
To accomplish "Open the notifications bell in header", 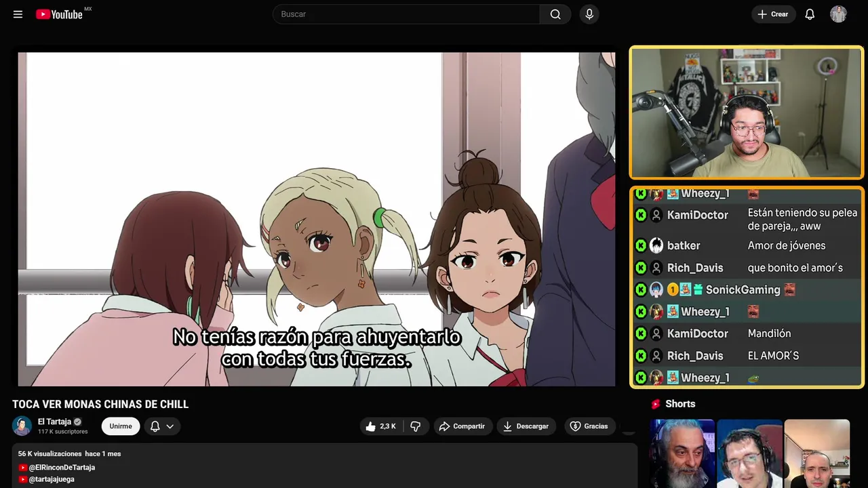I will tap(810, 14).
